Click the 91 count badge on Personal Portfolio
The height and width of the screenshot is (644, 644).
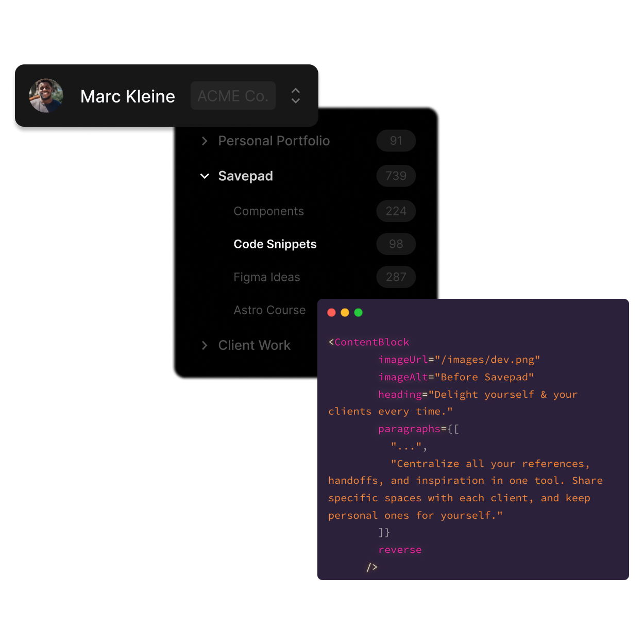click(x=396, y=141)
